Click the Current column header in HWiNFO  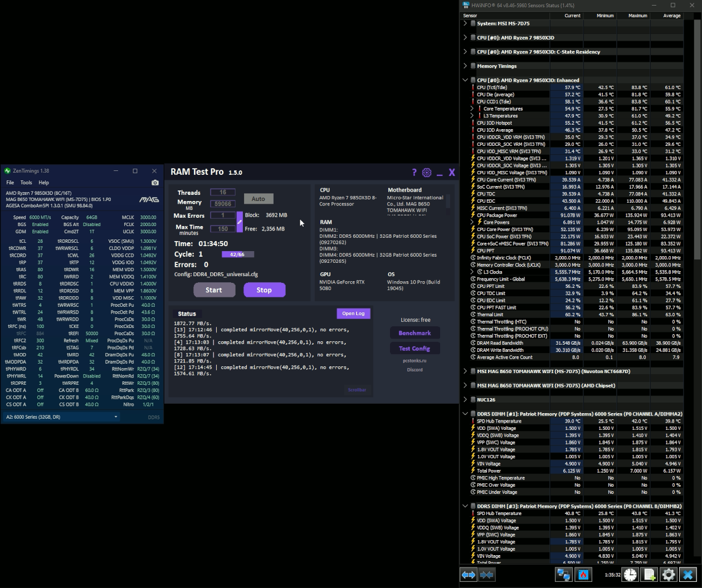pyautogui.click(x=565, y=16)
